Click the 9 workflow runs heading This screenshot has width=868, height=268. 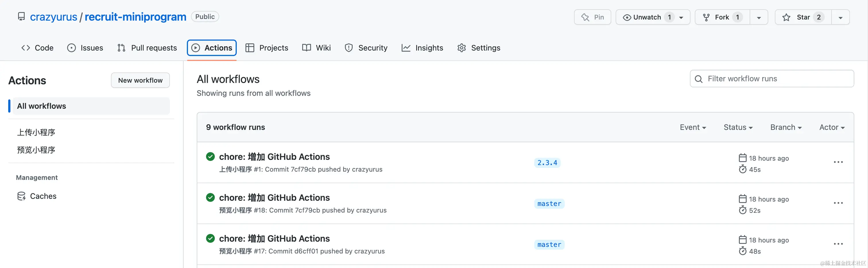pyautogui.click(x=236, y=127)
